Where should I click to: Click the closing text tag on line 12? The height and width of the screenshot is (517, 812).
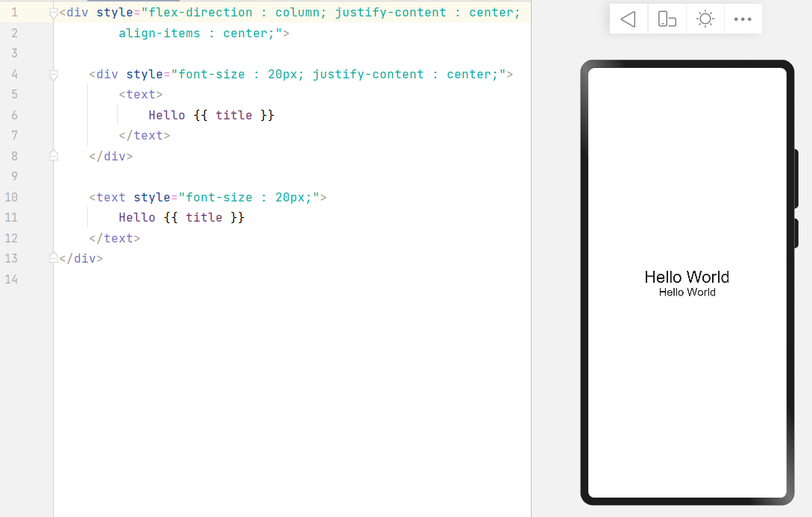[x=115, y=239]
